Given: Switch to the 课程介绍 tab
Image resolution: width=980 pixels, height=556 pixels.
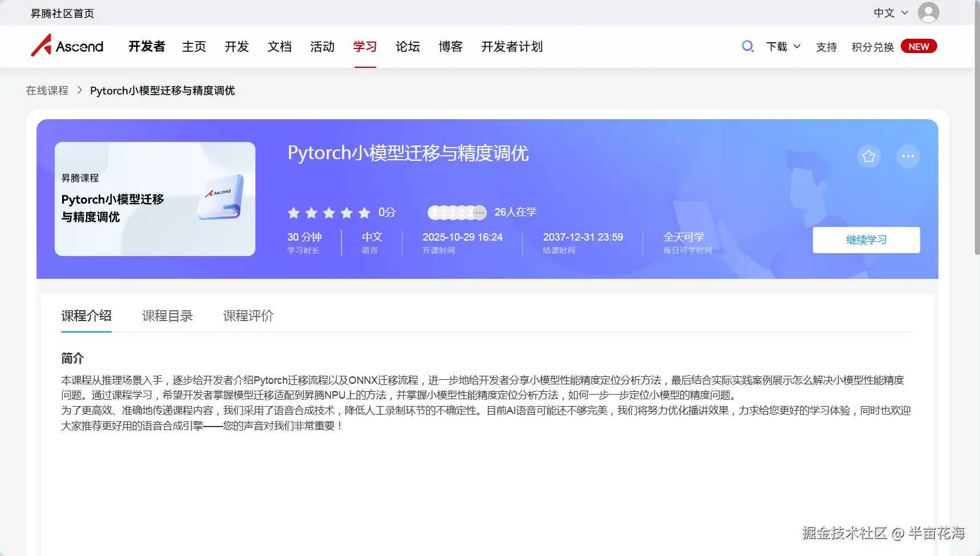Looking at the screenshot, I should (86, 315).
